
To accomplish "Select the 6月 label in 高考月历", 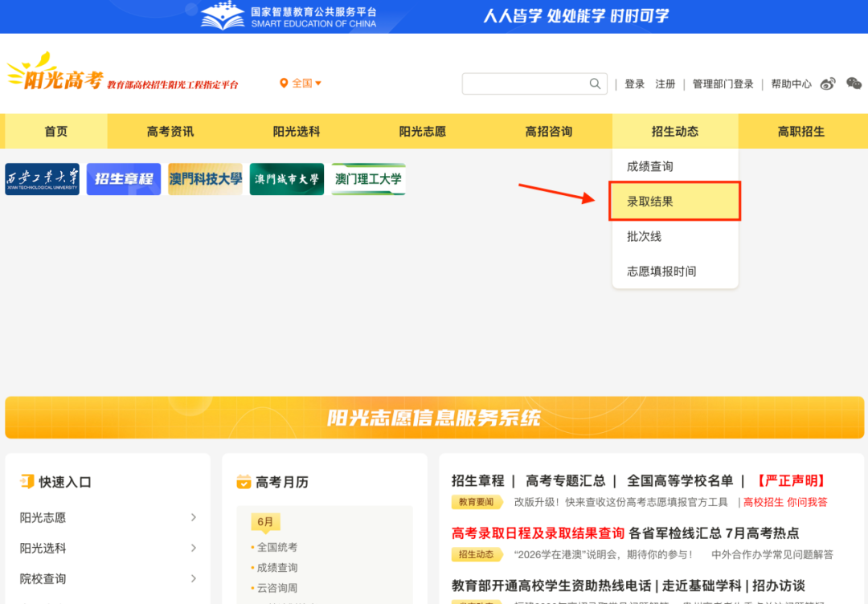I will pyautogui.click(x=265, y=521).
